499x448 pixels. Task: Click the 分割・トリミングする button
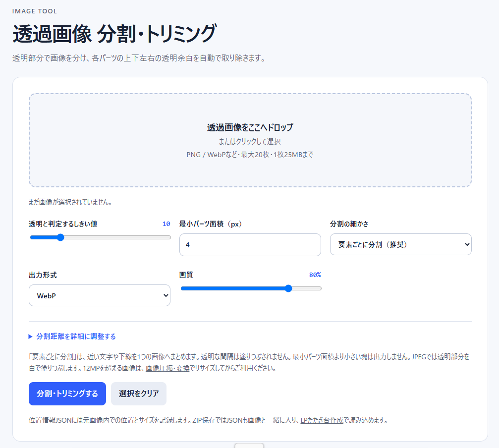point(67,393)
